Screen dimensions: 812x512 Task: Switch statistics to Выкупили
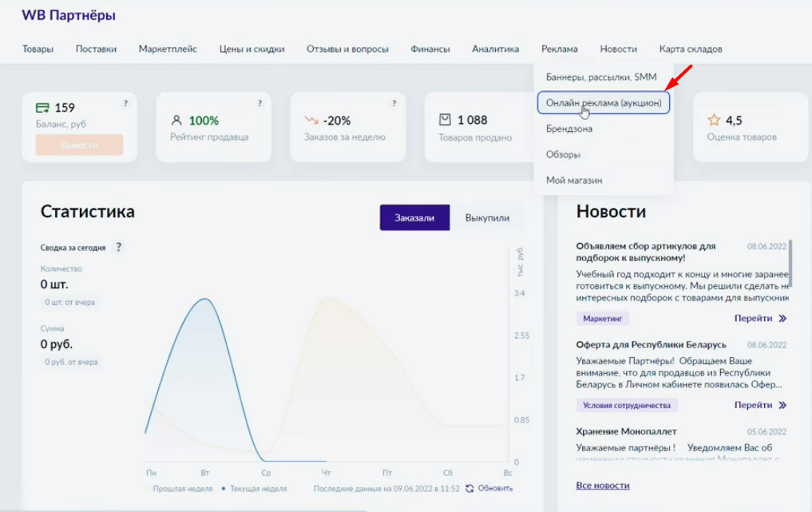[x=487, y=218]
